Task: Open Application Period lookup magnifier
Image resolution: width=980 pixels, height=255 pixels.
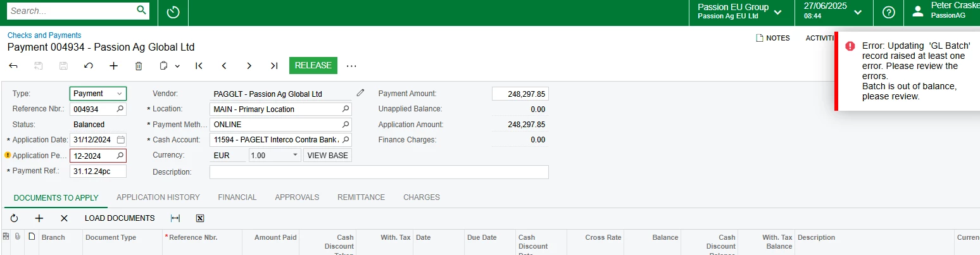Action: tap(120, 156)
